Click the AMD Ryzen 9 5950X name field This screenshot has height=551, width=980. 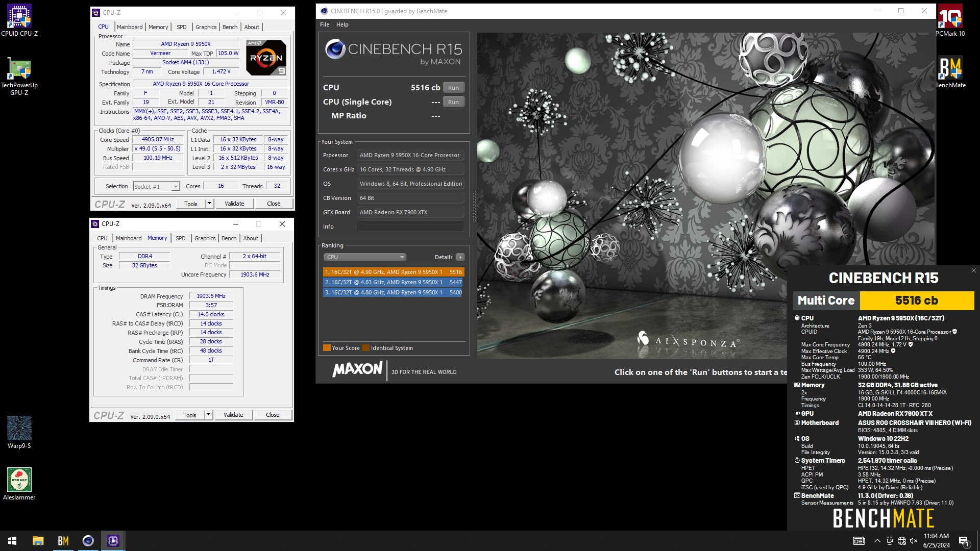point(186,44)
